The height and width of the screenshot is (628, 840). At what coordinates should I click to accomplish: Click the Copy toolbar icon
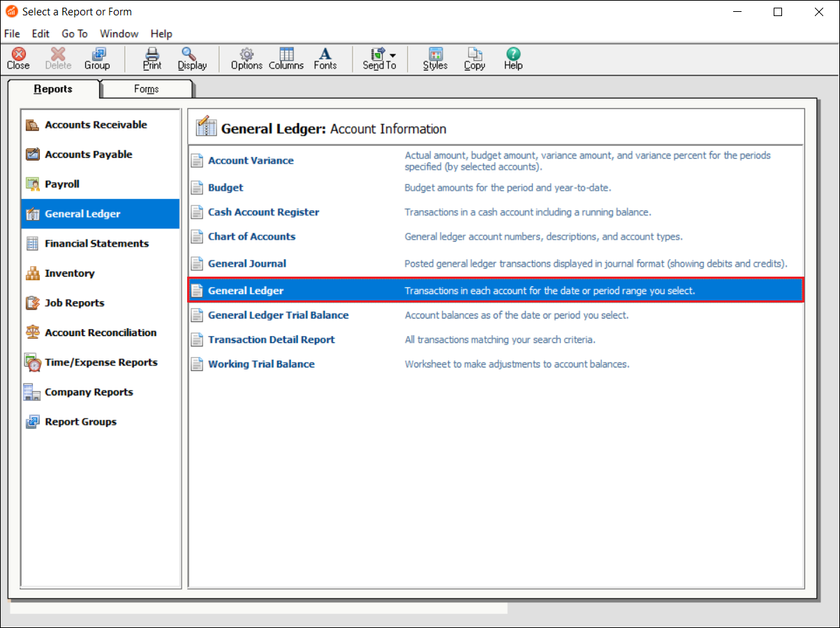[475, 59]
